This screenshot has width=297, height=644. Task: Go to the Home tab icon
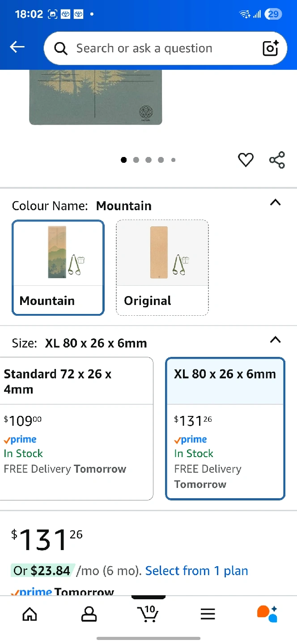[x=30, y=614]
